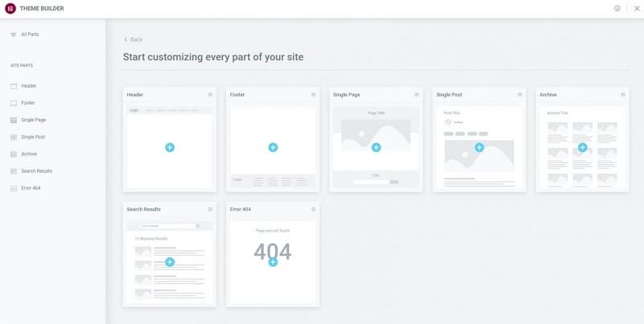Open Single Page in sidebar list
The image size is (644, 324).
tap(32, 120)
